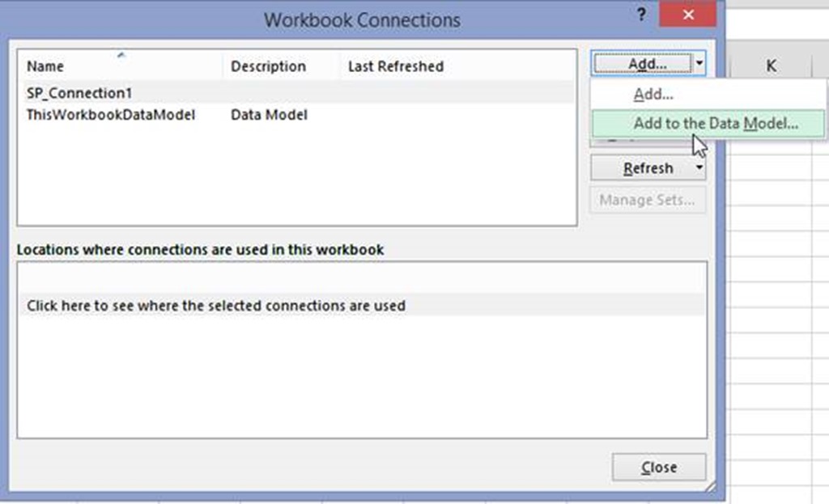Image resolution: width=829 pixels, height=504 pixels.
Task: Open the help question mark icon
Action: pos(641,15)
